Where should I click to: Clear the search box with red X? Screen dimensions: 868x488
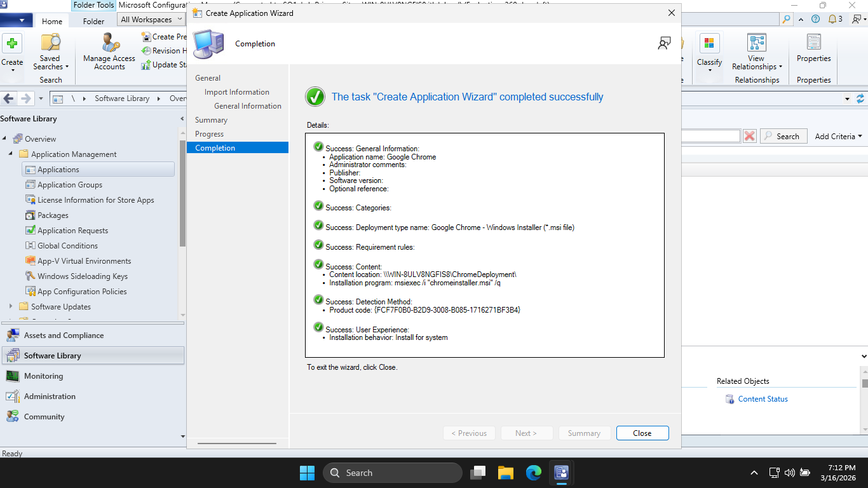click(x=750, y=136)
